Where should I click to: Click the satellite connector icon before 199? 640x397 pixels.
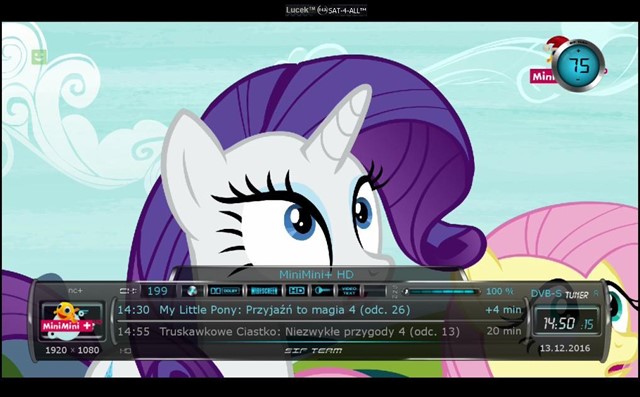click(128, 291)
